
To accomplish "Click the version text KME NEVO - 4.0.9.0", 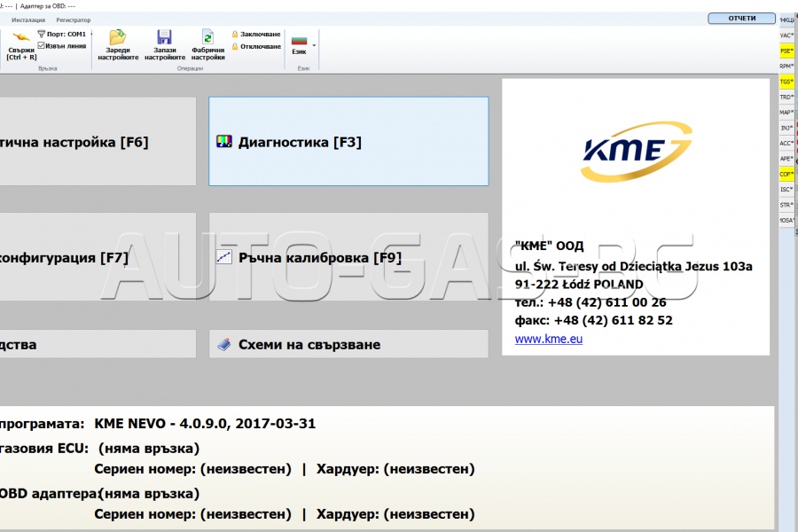I will 160,424.
